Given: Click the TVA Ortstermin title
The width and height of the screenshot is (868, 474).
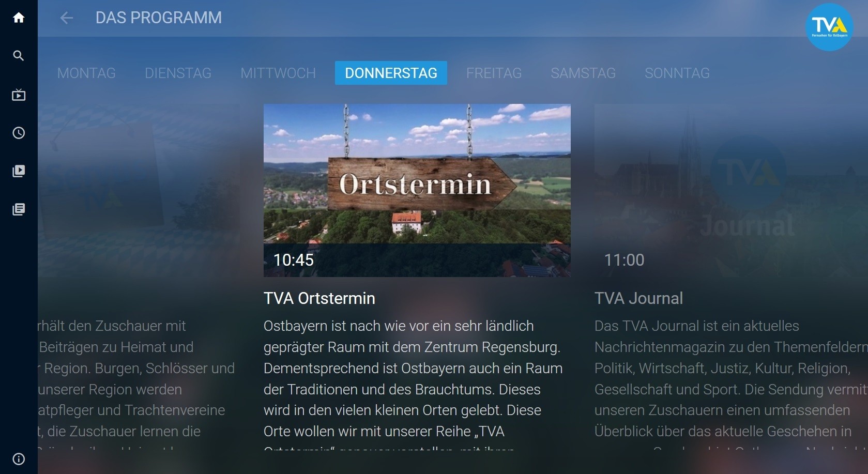Looking at the screenshot, I should pos(319,298).
